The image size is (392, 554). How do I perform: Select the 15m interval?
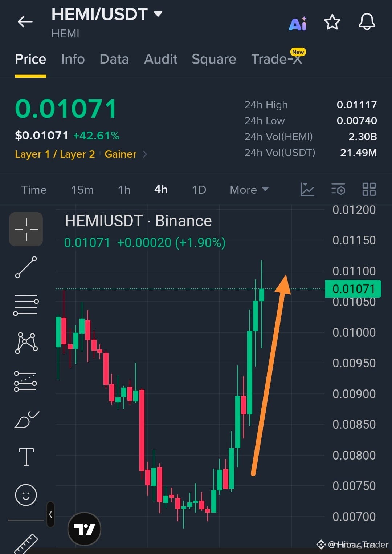point(82,190)
